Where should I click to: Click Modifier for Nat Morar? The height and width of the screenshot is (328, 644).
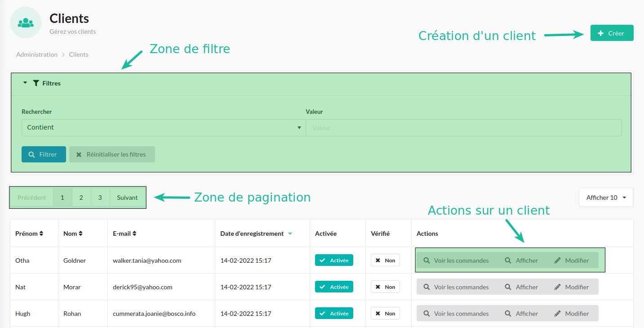[x=572, y=287]
